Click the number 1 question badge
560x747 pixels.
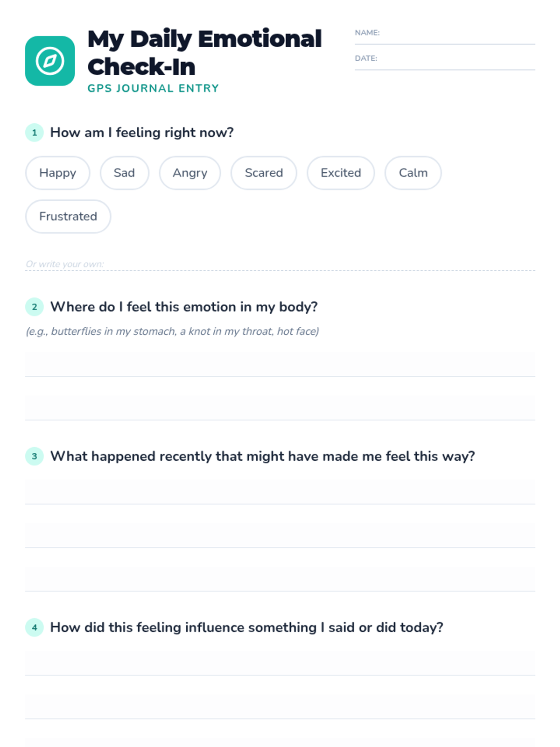pos(35,133)
